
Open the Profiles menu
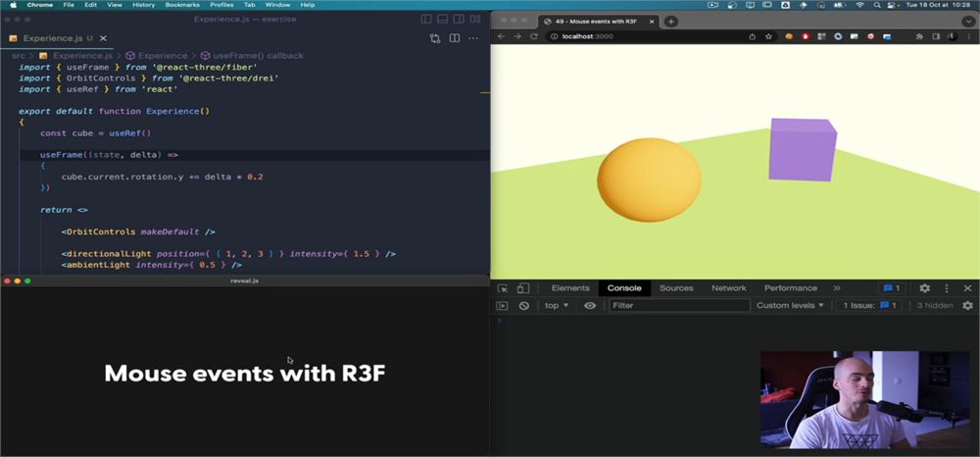tap(221, 4)
